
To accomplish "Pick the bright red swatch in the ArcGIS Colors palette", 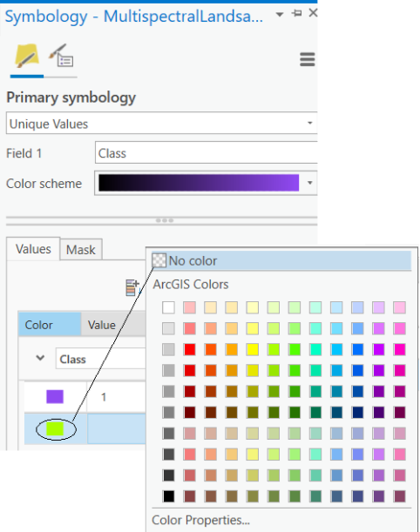I will 189,349.
